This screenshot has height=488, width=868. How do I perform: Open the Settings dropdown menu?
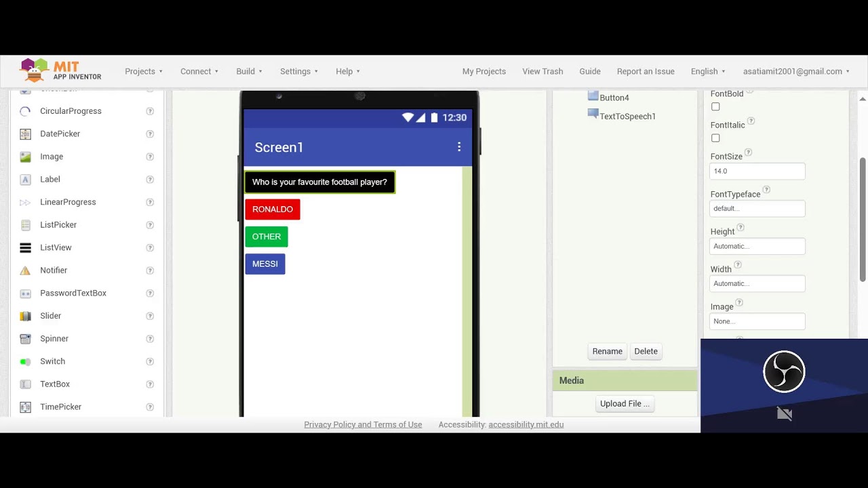tap(299, 71)
